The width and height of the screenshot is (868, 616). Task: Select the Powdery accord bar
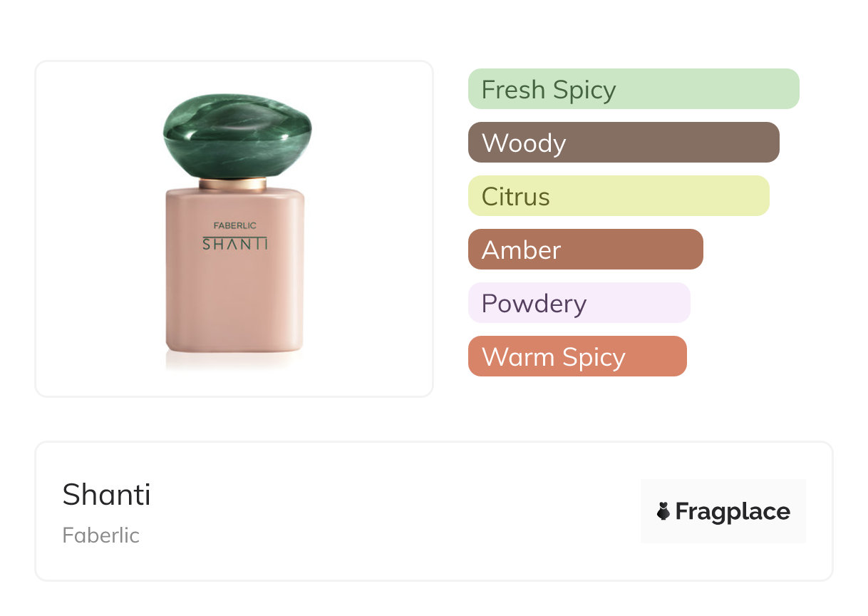pyautogui.click(x=579, y=303)
